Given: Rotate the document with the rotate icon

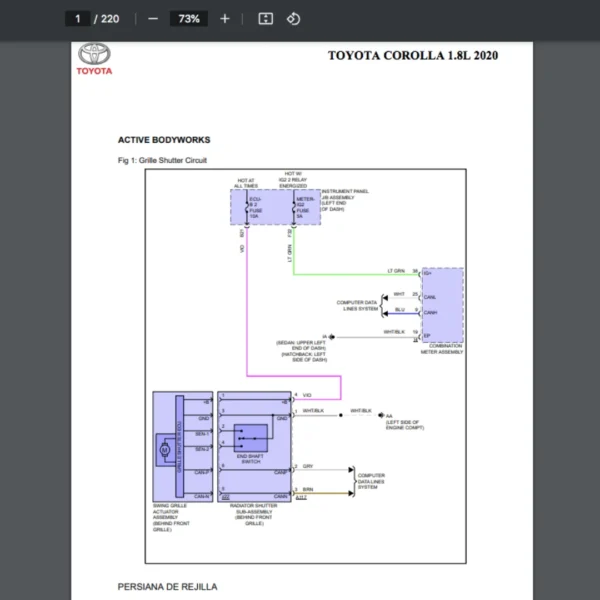Looking at the screenshot, I should tap(293, 19).
